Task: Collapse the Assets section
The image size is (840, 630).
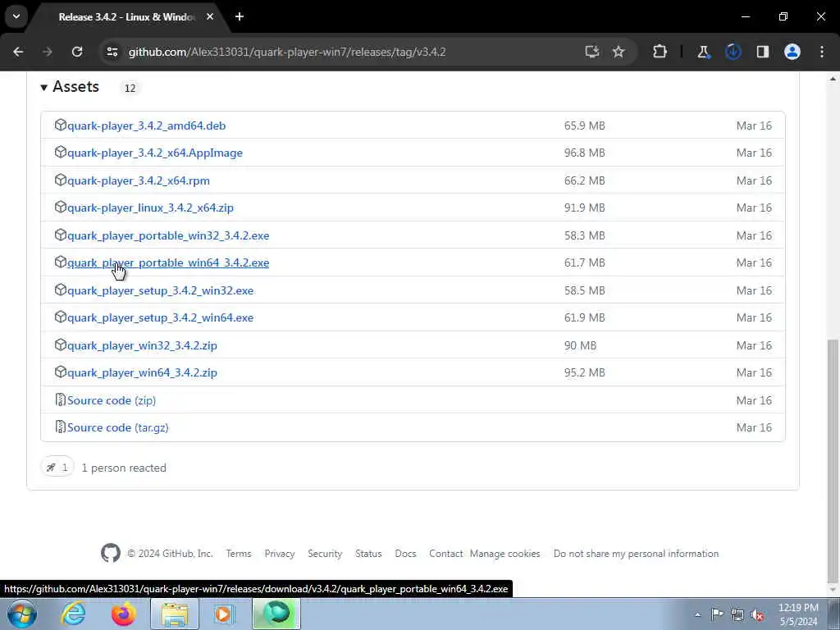Action: click(70, 87)
